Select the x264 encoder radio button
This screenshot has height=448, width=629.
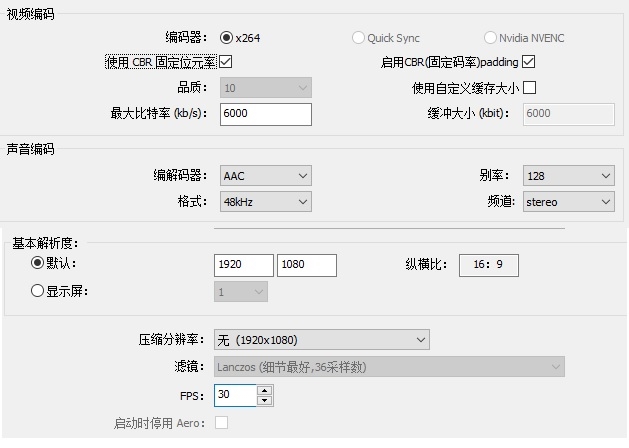tap(226, 38)
